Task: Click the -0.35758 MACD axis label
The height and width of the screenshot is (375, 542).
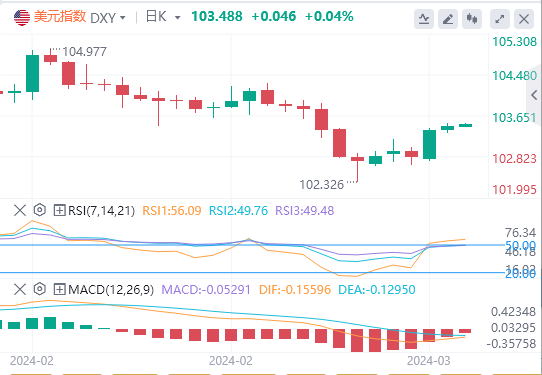Action: tap(512, 344)
